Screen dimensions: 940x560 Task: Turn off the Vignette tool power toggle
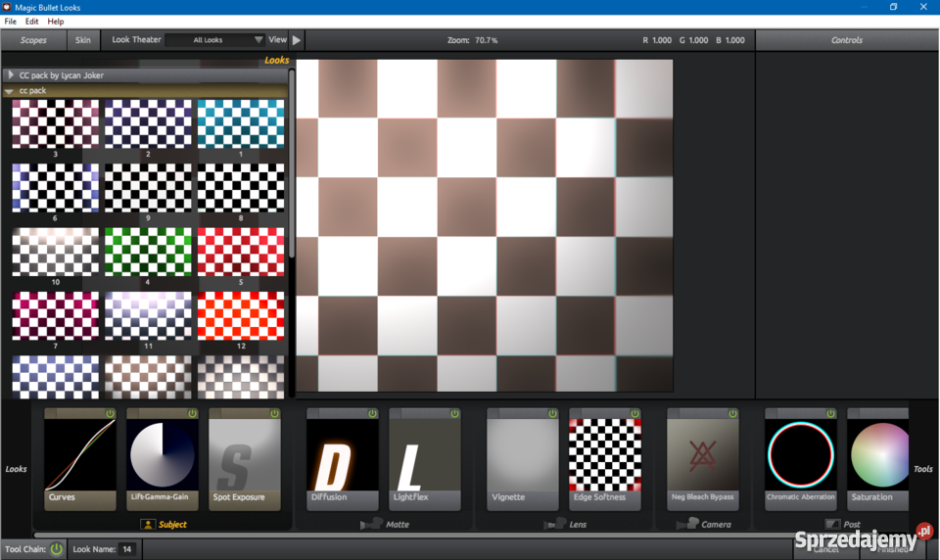[552, 414]
